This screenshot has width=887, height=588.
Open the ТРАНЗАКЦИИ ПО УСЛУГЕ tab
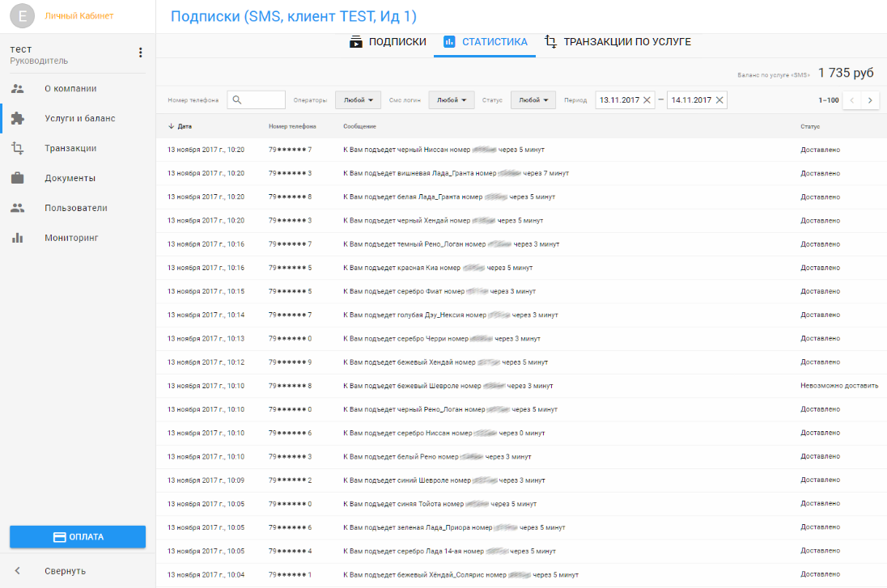pyautogui.click(x=618, y=42)
